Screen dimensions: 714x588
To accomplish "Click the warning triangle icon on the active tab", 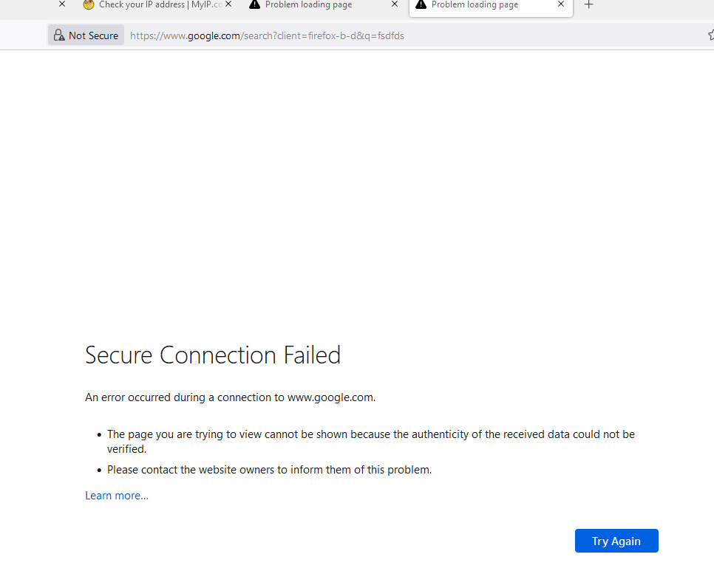I will (421, 4).
